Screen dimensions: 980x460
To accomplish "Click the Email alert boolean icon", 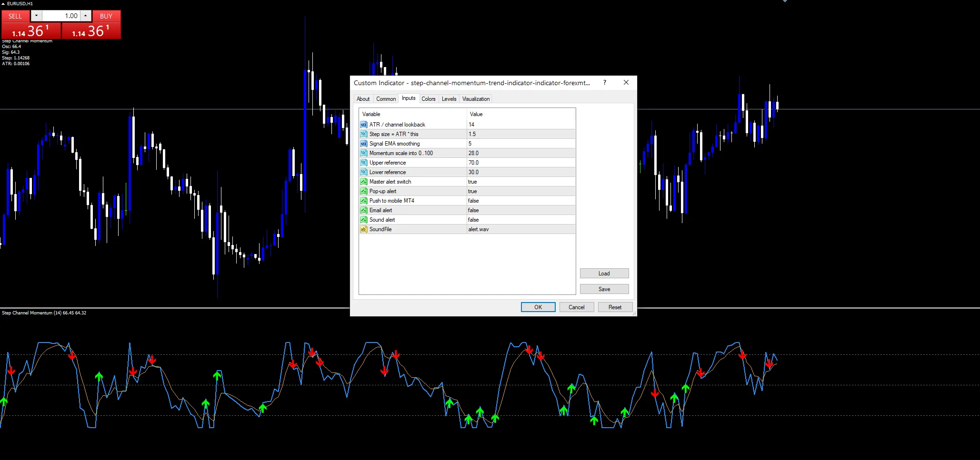I will pos(364,210).
